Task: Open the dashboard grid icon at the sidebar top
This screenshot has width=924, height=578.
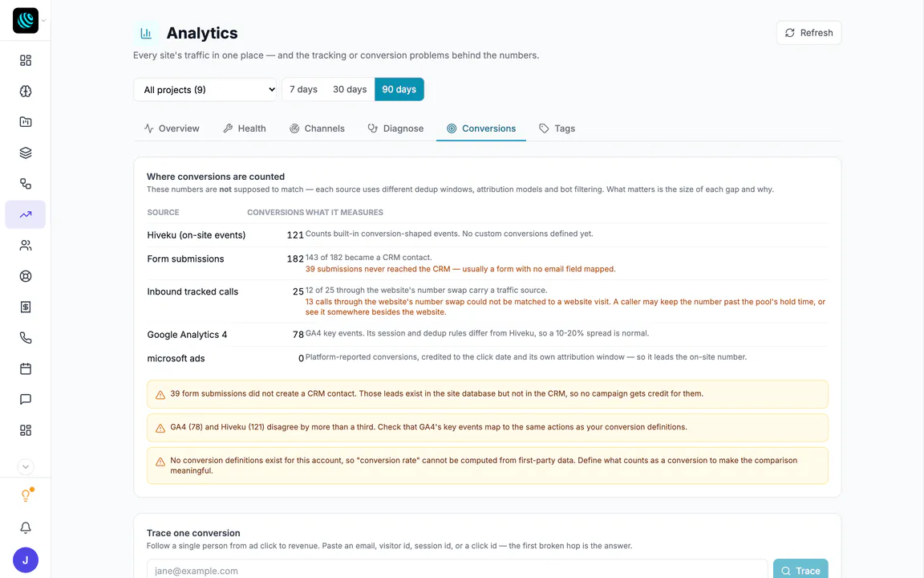Action: point(26,60)
